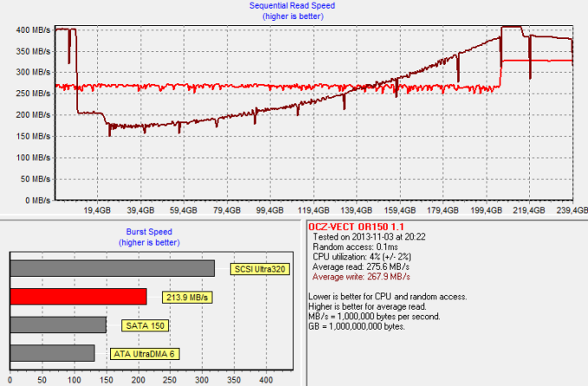Image resolution: width=588 pixels, height=386 pixels.
Task: Click the gray SCSI Ultra320 bar
Action: click(x=113, y=269)
